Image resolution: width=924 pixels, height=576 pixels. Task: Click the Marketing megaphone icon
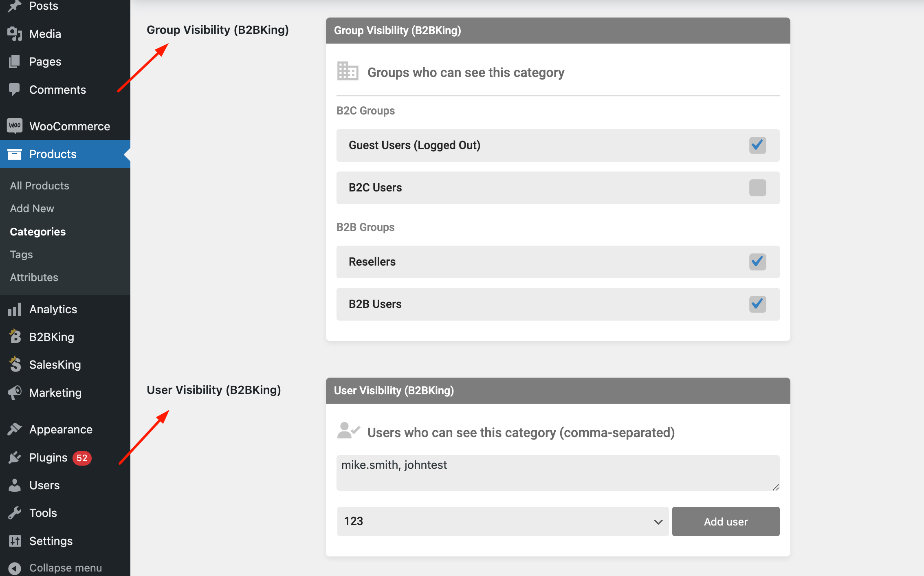click(15, 393)
